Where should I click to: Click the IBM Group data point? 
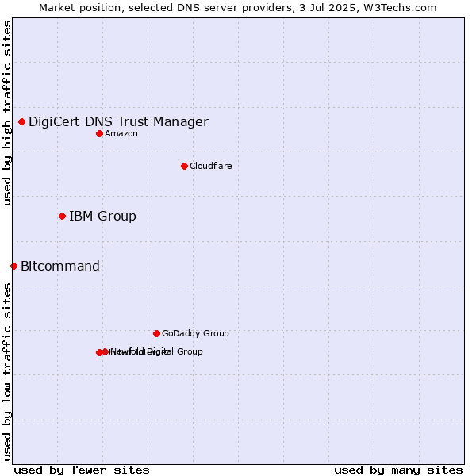pyautogui.click(x=62, y=216)
